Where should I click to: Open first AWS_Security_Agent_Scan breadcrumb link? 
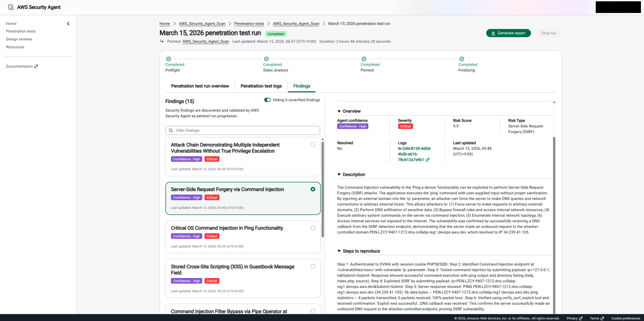(x=202, y=24)
